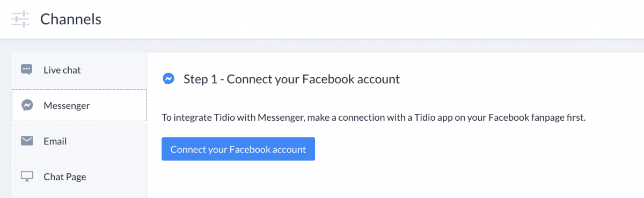
Task: Click the word Messenger in sidebar
Action: 67,106
